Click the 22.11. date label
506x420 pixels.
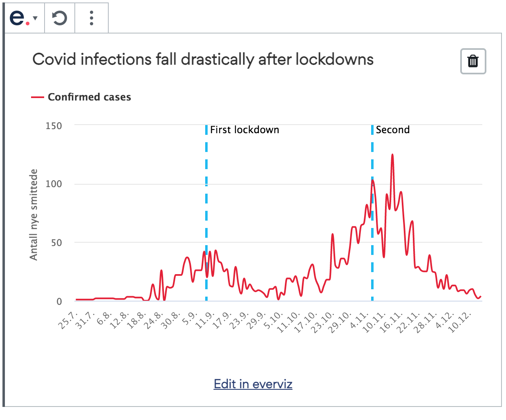pyautogui.click(x=409, y=323)
